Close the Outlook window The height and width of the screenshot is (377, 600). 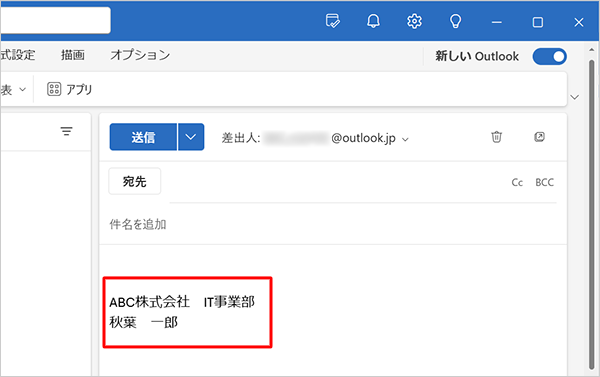tap(579, 22)
